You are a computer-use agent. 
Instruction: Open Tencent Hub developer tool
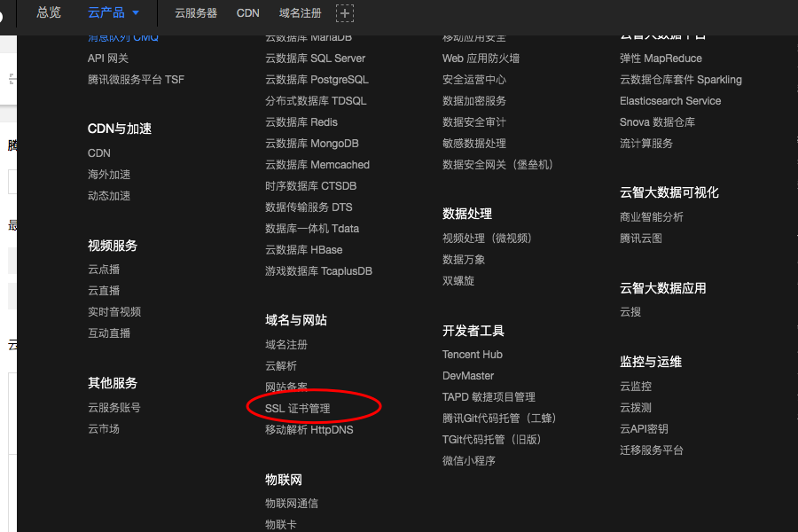(x=472, y=354)
